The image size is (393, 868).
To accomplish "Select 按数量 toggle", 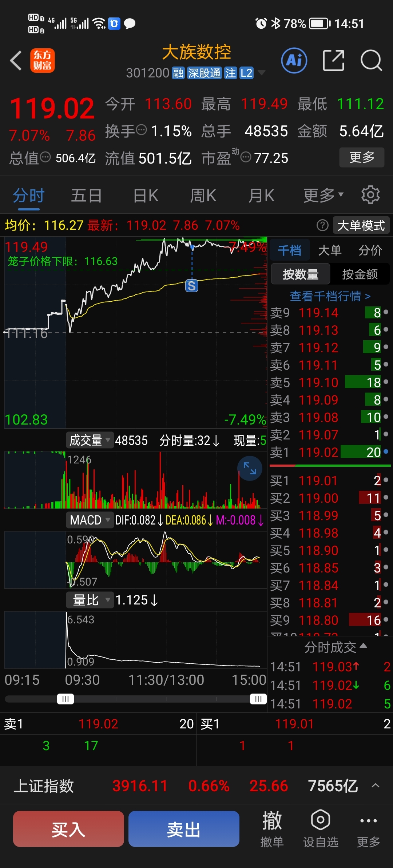I will (301, 274).
